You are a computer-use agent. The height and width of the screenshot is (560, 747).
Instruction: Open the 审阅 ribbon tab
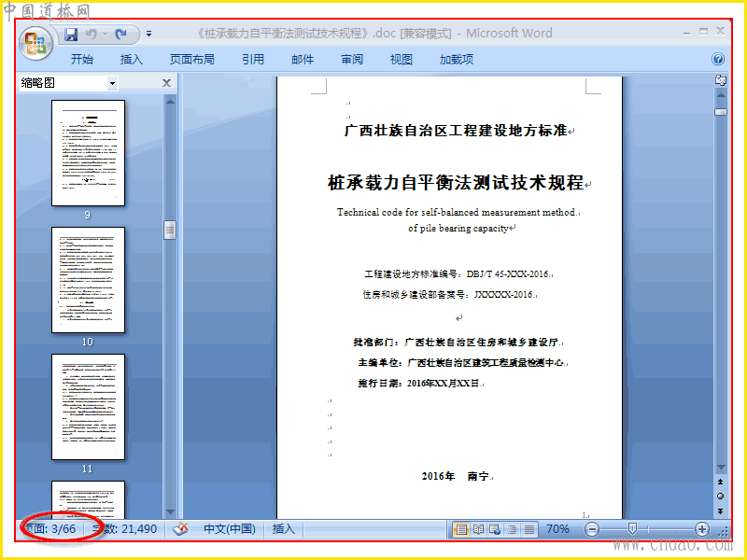[x=352, y=59]
